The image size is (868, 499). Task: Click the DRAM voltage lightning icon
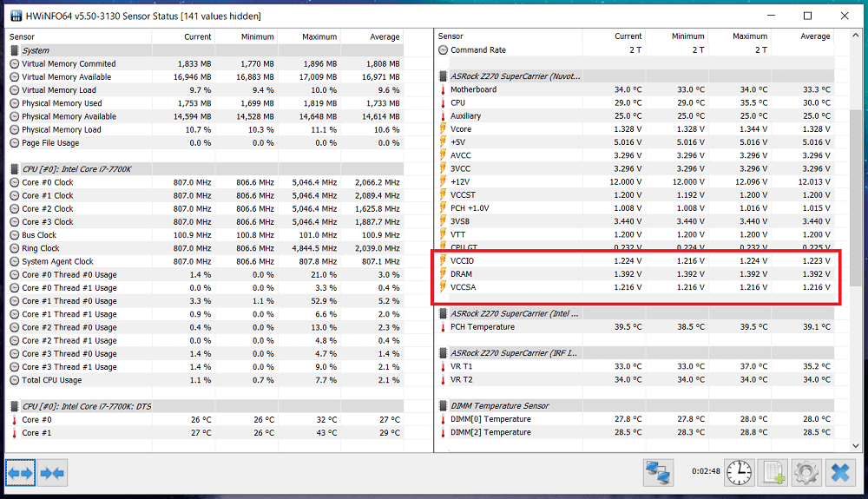(443, 274)
